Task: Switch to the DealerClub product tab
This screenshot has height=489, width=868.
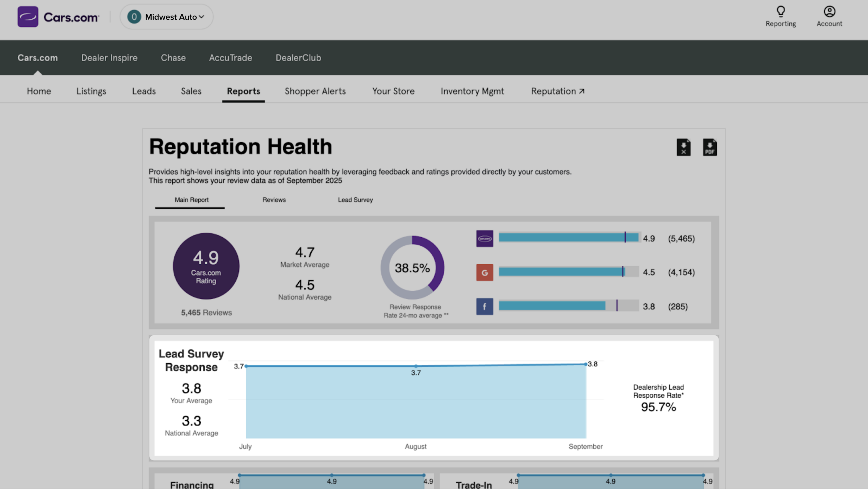Action: tap(298, 58)
